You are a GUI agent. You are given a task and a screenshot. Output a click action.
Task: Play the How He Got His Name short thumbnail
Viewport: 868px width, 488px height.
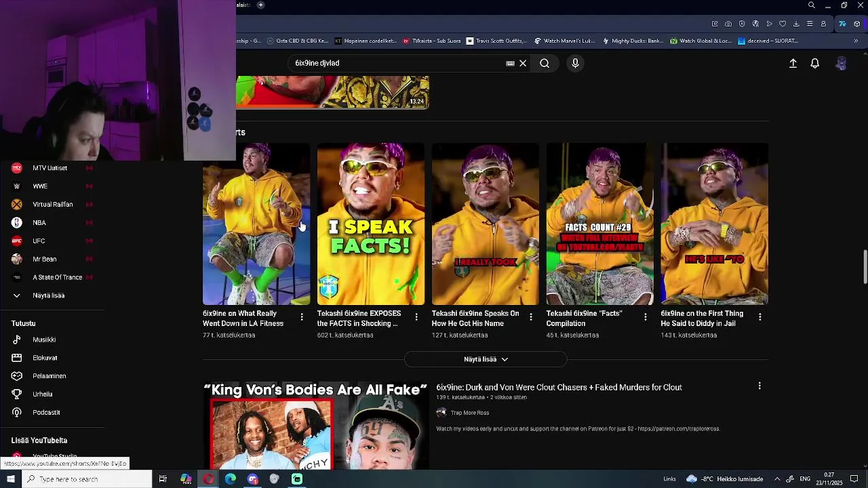486,224
